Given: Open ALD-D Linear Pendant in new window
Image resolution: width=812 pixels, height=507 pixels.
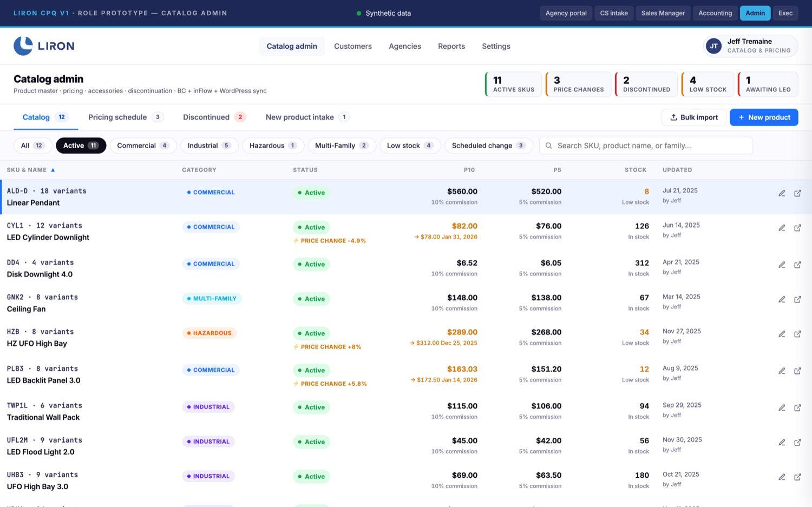Looking at the screenshot, I should 797,193.
